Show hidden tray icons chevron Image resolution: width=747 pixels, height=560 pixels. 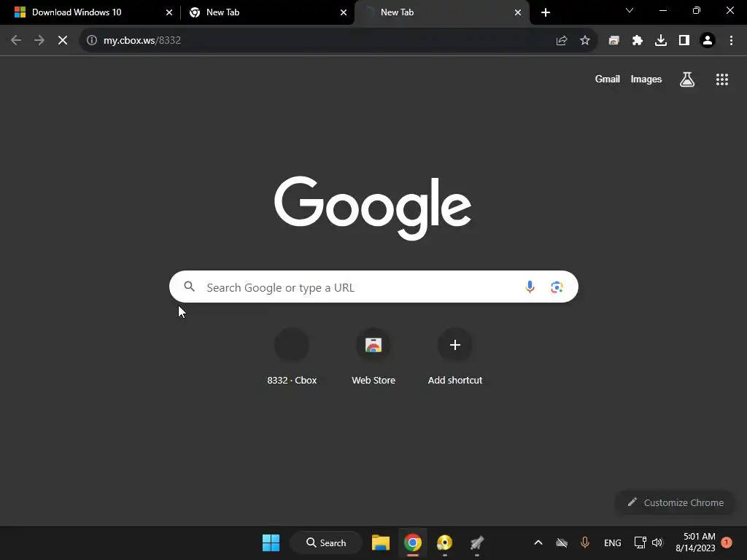[538, 542]
